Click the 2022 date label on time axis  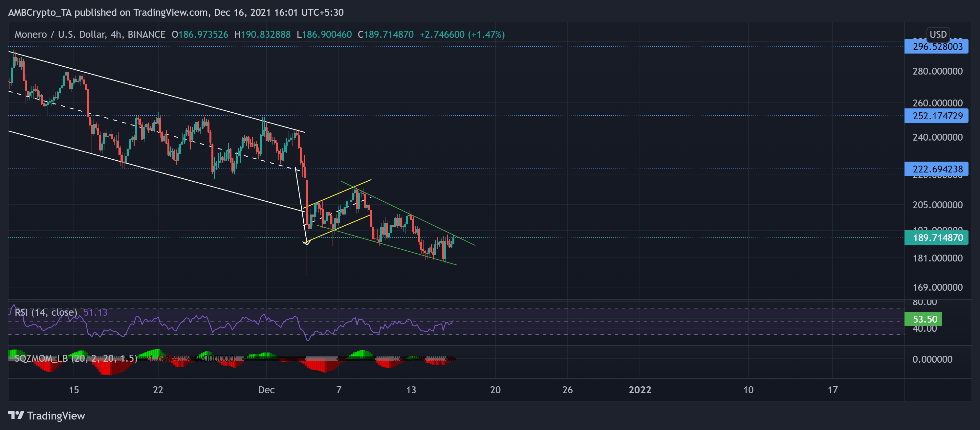(640, 390)
